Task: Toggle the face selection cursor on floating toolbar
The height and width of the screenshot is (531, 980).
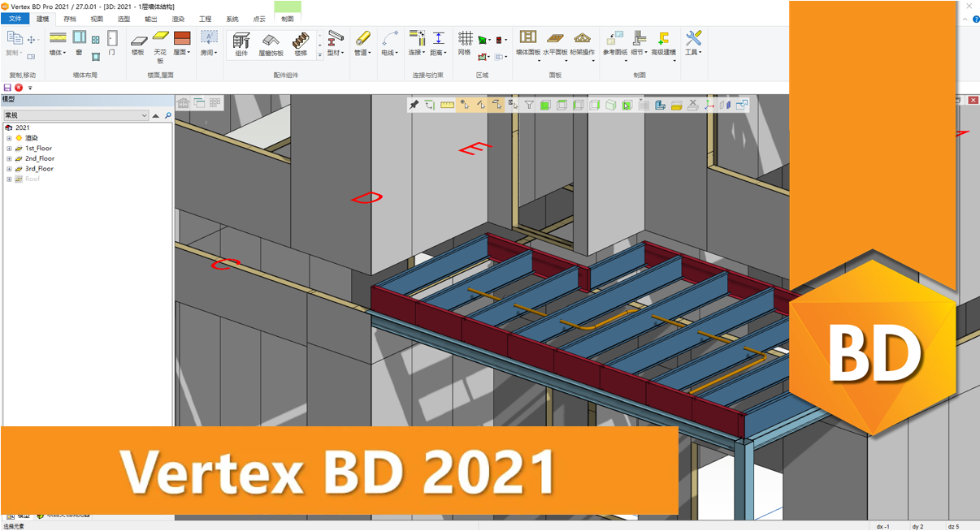Action: 496,105
